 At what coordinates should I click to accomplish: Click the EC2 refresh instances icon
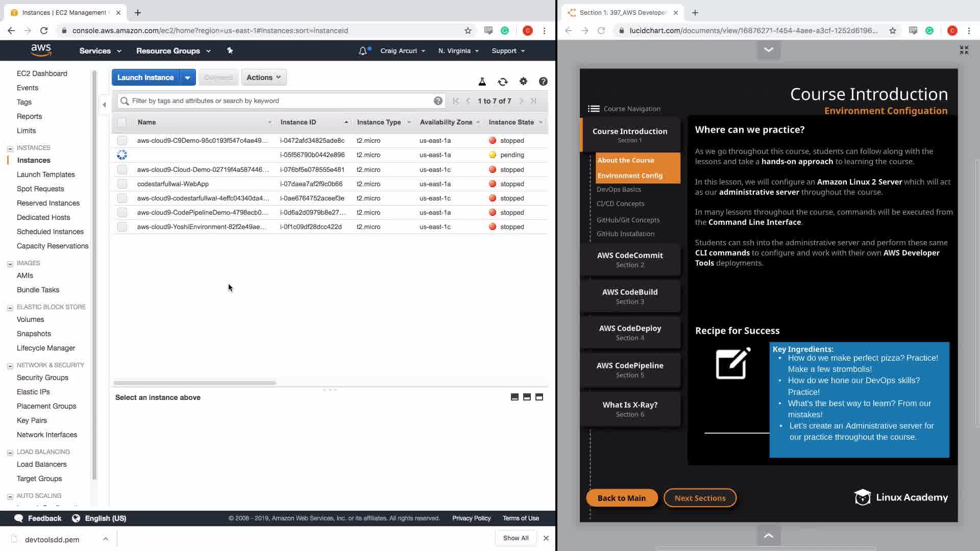point(503,82)
